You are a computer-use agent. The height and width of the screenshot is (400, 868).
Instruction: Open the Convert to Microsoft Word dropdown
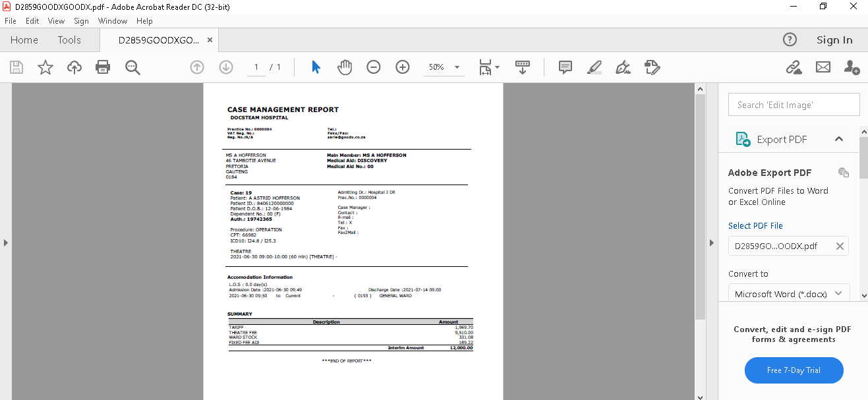point(788,294)
